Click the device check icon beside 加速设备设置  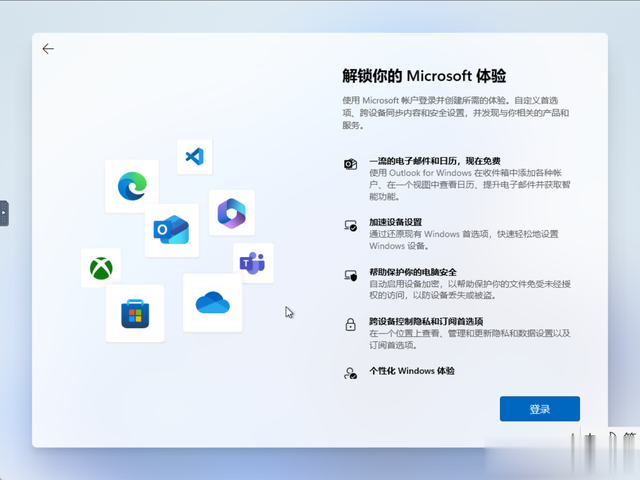pyautogui.click(x=350, y=225)
